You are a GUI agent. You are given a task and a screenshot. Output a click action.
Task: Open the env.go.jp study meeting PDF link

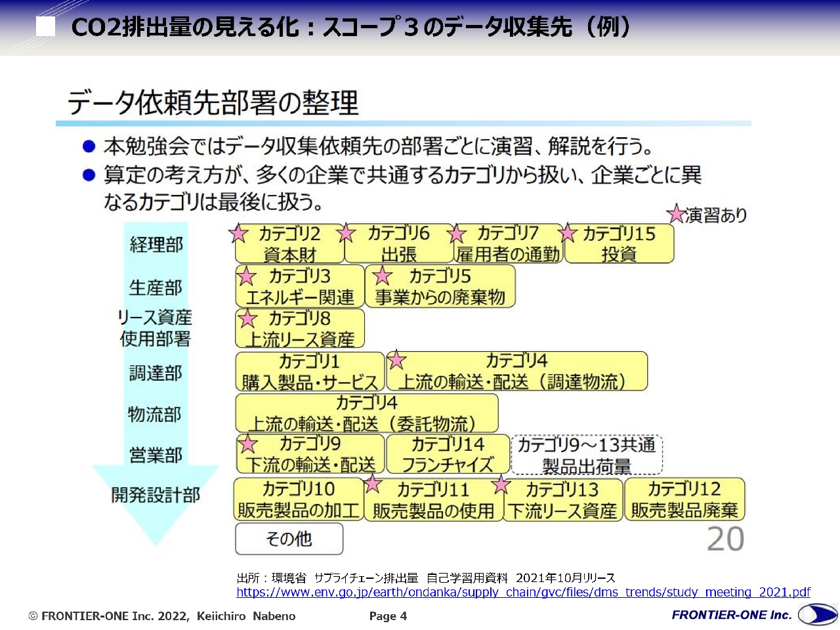(x=523, y=593)
